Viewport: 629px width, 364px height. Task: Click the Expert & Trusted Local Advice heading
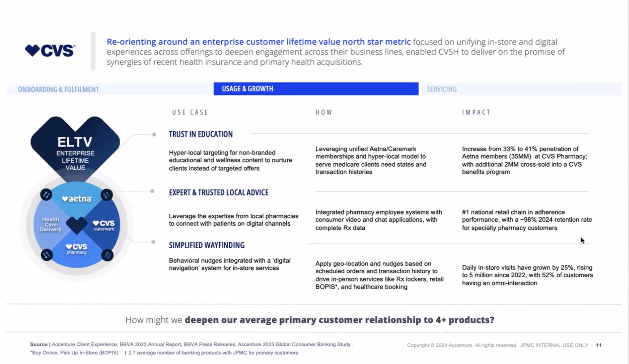click(219, 192)
